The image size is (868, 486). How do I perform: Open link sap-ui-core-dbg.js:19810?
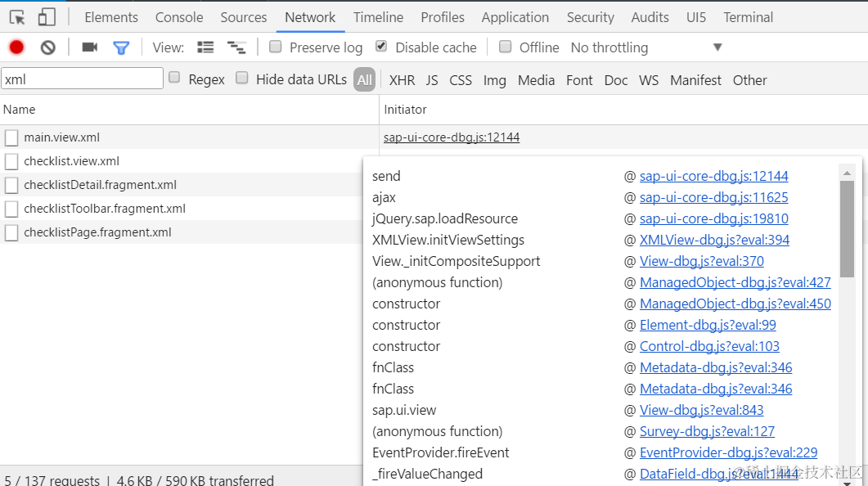pos(713,218)
